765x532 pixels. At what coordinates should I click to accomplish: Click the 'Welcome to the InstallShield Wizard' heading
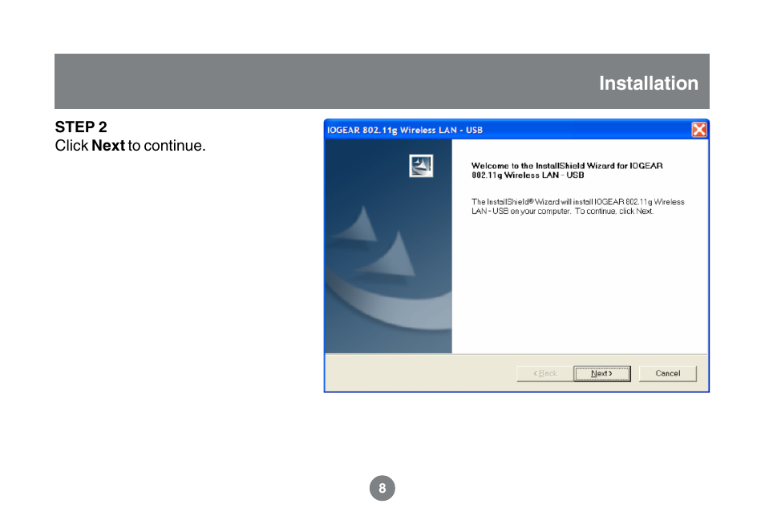pos(567,170)
